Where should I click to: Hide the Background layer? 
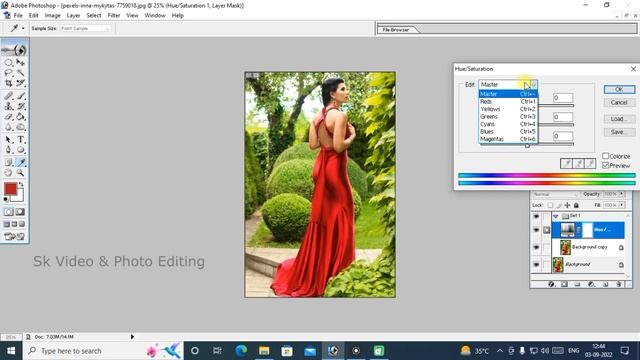click(x=536, y=265)
